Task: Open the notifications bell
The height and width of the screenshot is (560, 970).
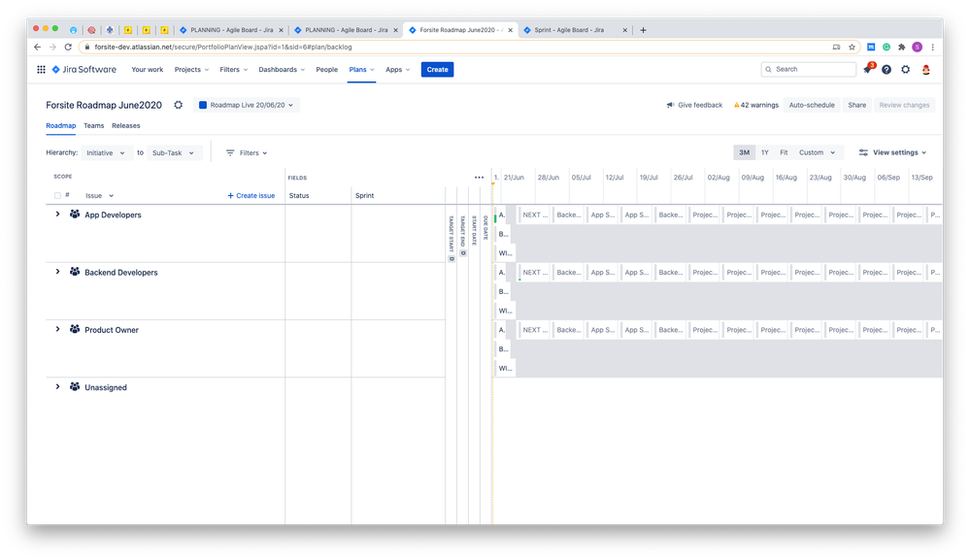Action: pyautogui.click(x=867, y=70)
